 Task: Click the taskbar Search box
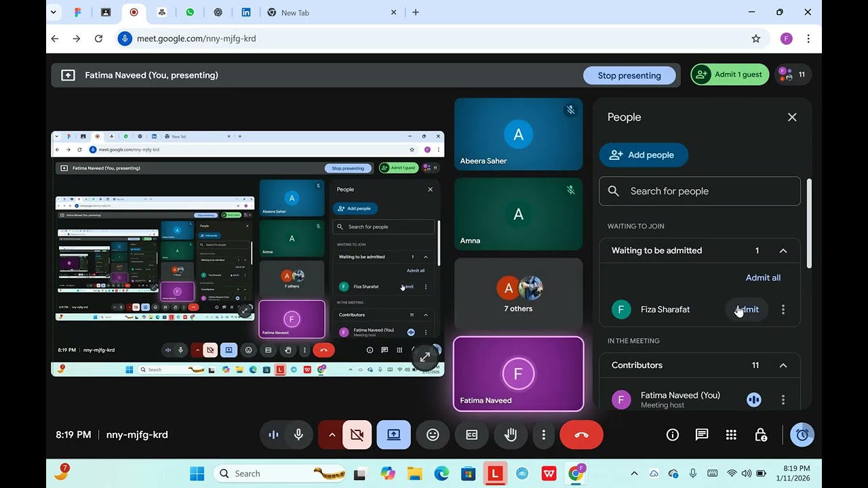click(281, 473)
